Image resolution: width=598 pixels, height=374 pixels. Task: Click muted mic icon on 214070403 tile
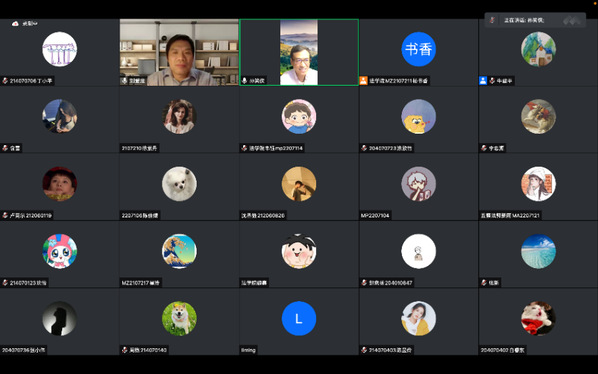(x=364, y=350)
